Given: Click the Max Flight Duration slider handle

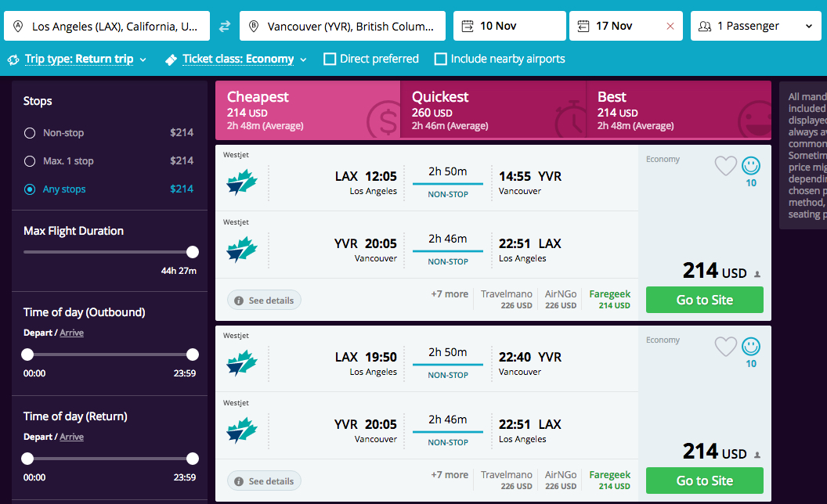Looking at the screenshot, I should 193,252.
